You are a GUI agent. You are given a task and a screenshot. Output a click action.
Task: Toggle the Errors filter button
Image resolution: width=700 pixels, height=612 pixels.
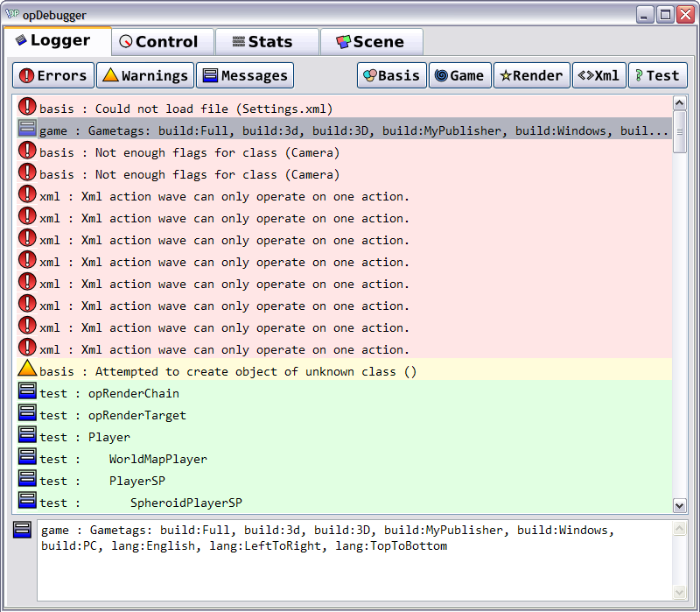coord(53,75)
